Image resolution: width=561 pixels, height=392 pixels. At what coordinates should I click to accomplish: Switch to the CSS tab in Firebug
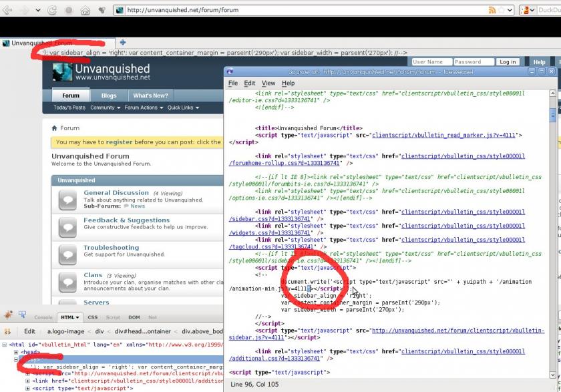pos(93,317)
